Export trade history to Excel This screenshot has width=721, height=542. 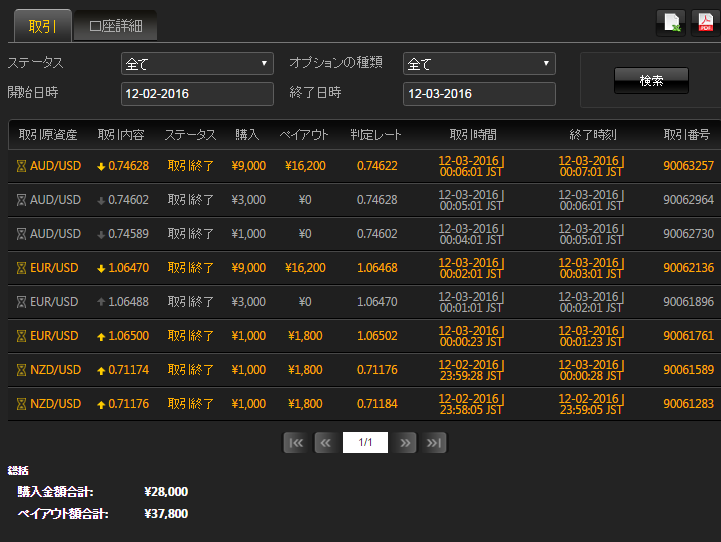pos(670,23)
